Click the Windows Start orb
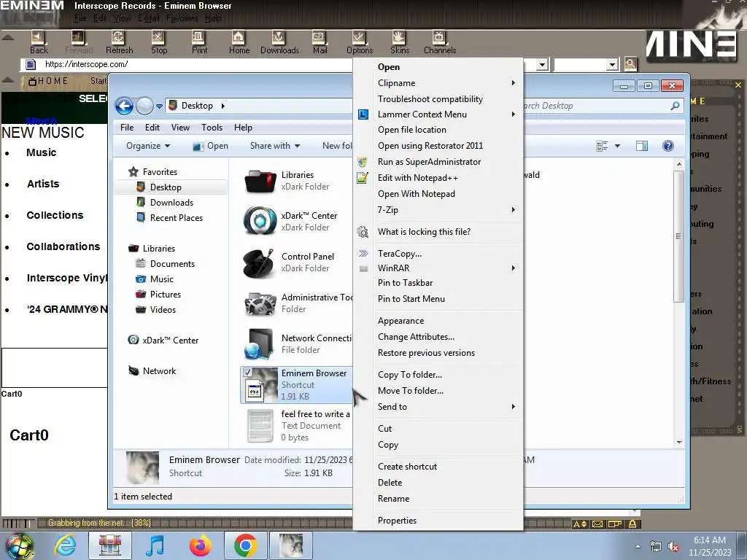The width and height of the screenshot is (747, 560). (18, 545)
